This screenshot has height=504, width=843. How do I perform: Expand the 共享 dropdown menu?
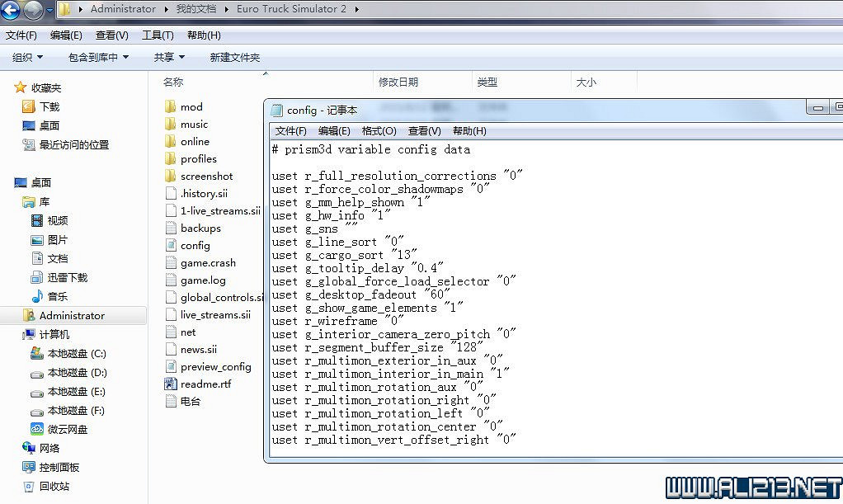(x=169, y=57)
